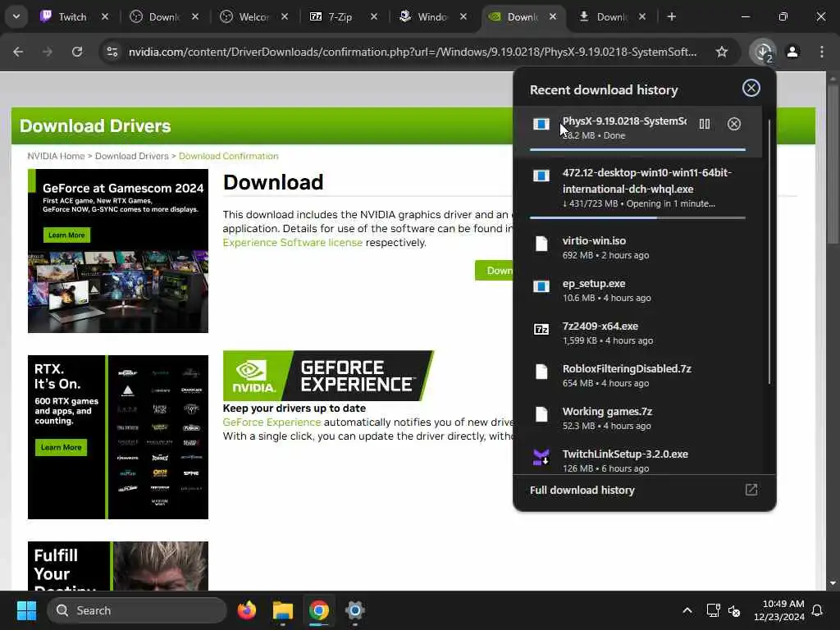Open the tab search dropdown arrow
The image size is (840, 630).
tap(16, 16)
